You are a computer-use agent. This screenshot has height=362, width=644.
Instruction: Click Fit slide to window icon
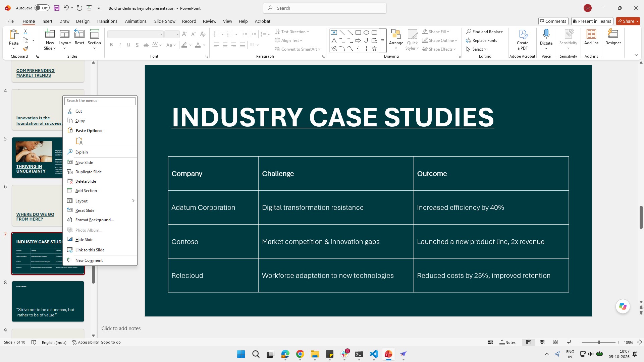pyautogui.click(x=640, y=342)
